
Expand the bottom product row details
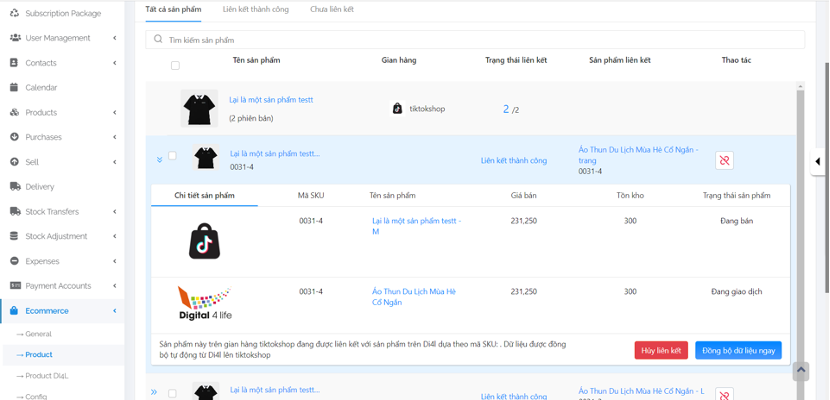tap(154, 392)
